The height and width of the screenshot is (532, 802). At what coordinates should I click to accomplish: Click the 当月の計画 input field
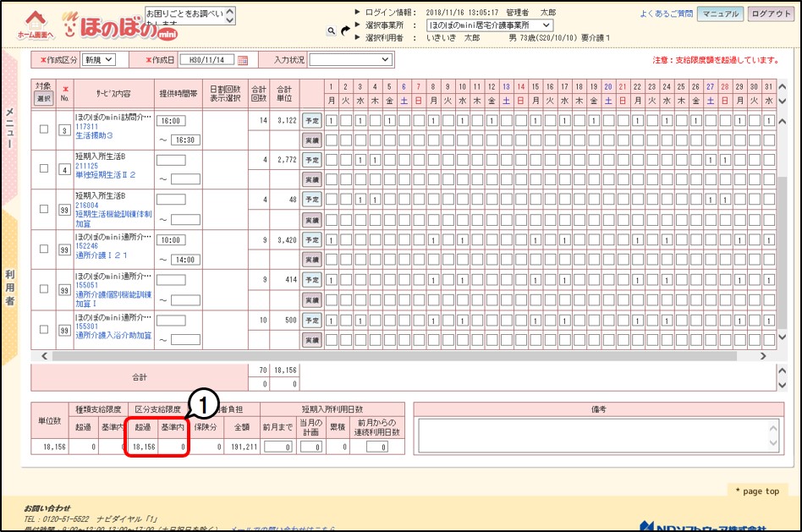[311, 447]
